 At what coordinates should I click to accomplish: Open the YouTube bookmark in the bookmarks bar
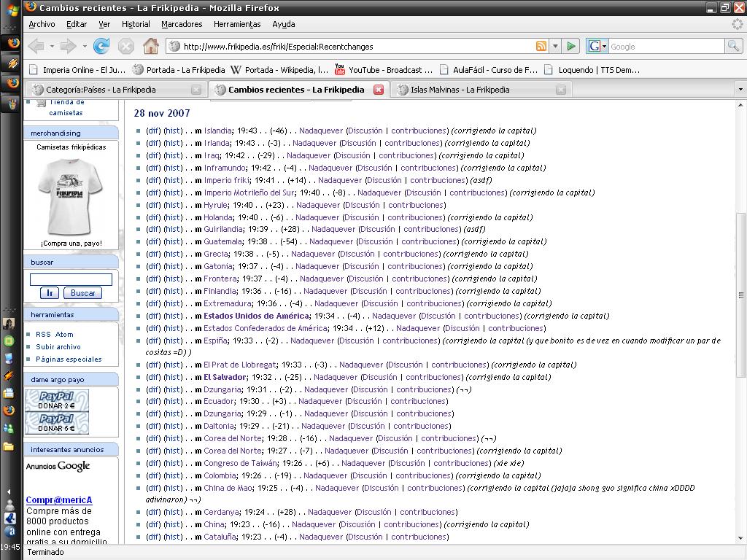pos(383,70)
